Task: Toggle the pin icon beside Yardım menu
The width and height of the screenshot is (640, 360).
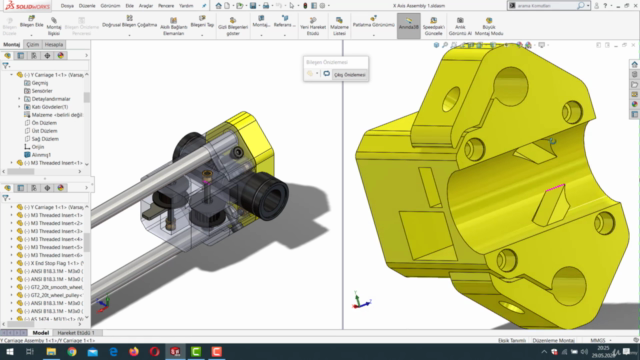Action: point(204,6)
